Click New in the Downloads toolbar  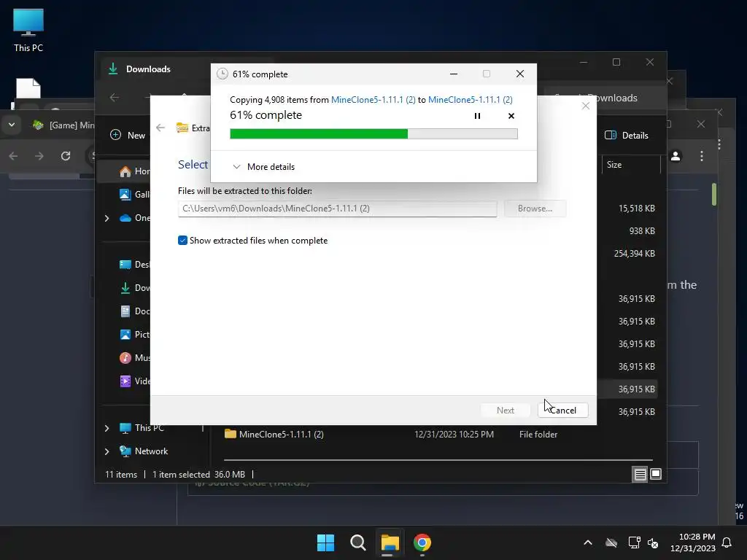(x=128, y=135)
